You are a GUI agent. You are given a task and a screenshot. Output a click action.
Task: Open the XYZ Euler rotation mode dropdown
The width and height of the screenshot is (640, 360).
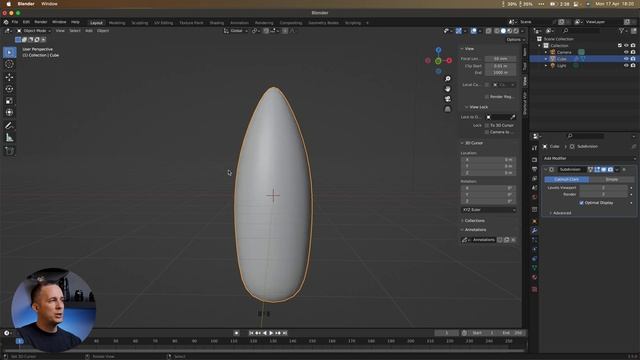click(489, 210)
